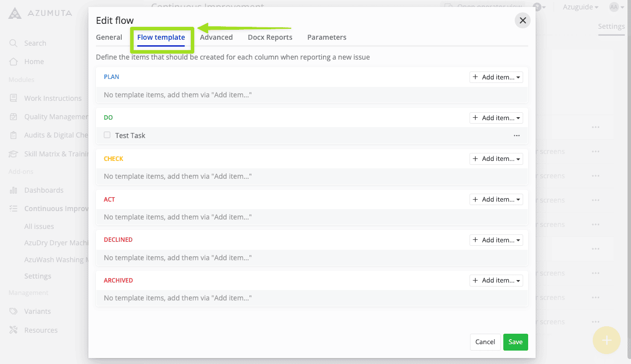The width and height of the screenshot is (631, 364).
Task: Click the yellow plus floating button
Action: [x=606, y=340]
